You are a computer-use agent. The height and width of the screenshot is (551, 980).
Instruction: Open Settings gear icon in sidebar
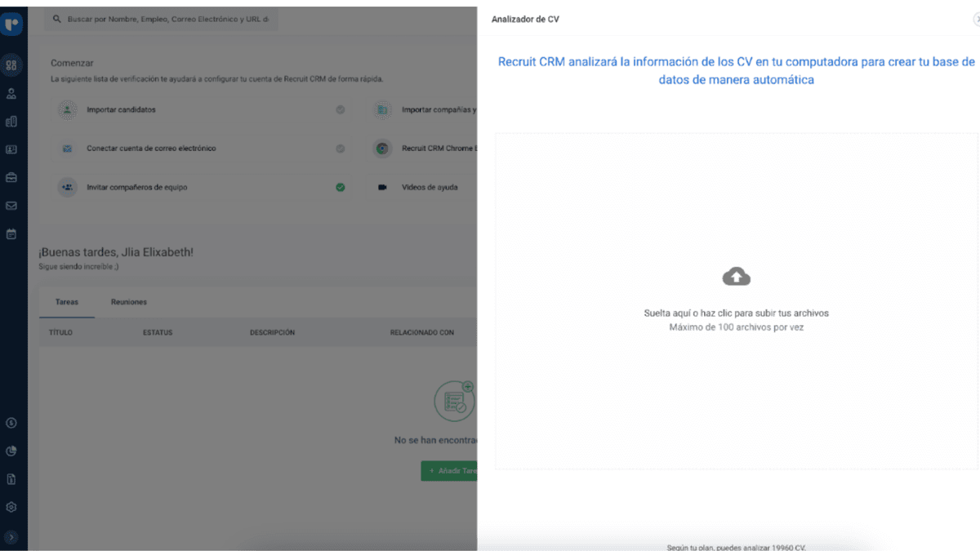point(11,507)
